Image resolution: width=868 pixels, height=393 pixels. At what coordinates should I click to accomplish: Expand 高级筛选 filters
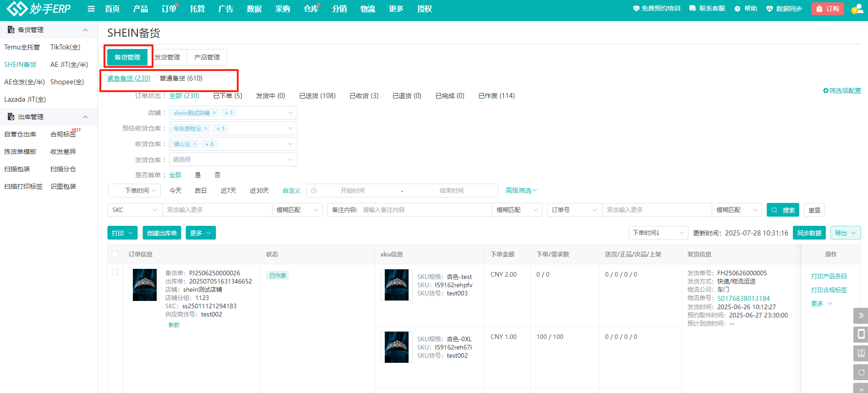tap(521, 191)
